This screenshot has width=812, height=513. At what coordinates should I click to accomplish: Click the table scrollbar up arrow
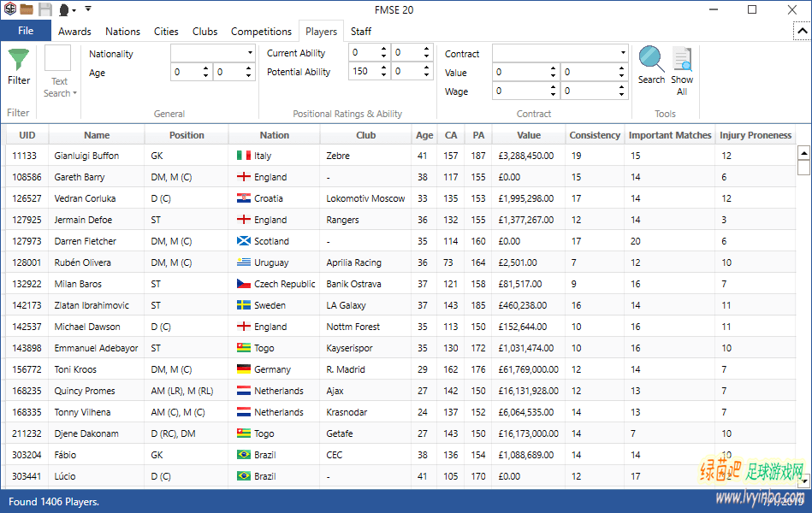803,153
